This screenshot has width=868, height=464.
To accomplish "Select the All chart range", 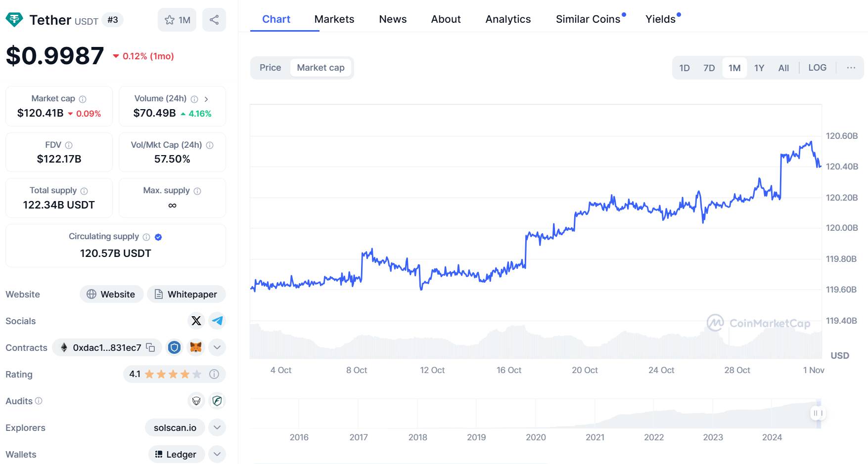I will click(x=783, y=68).
